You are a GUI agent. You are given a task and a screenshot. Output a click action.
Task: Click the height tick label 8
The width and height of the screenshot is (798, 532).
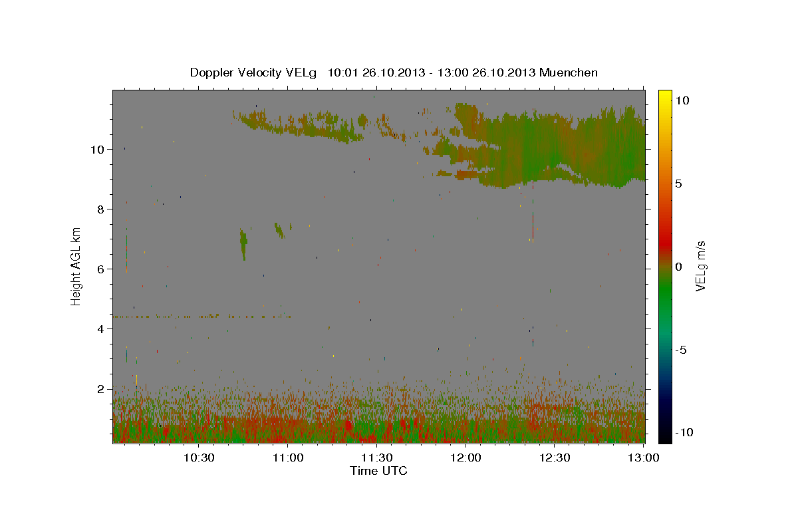click(x=102, y=209)
